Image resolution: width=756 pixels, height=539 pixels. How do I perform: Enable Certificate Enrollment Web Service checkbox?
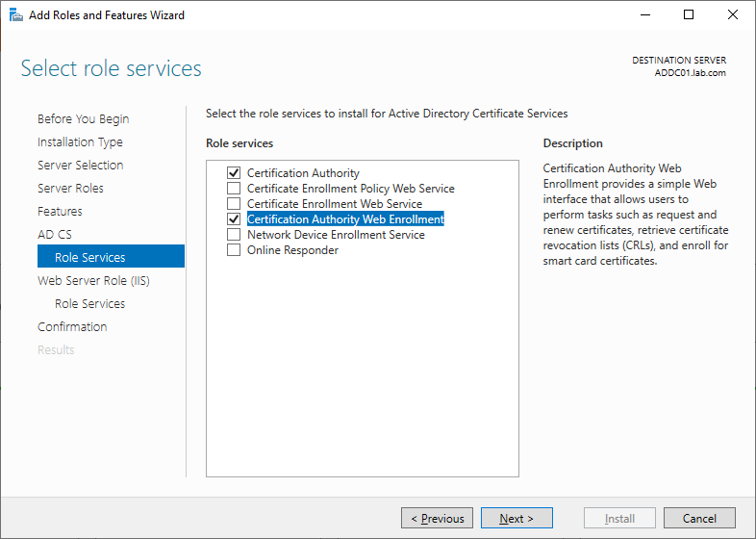click(x=234, y=204)
